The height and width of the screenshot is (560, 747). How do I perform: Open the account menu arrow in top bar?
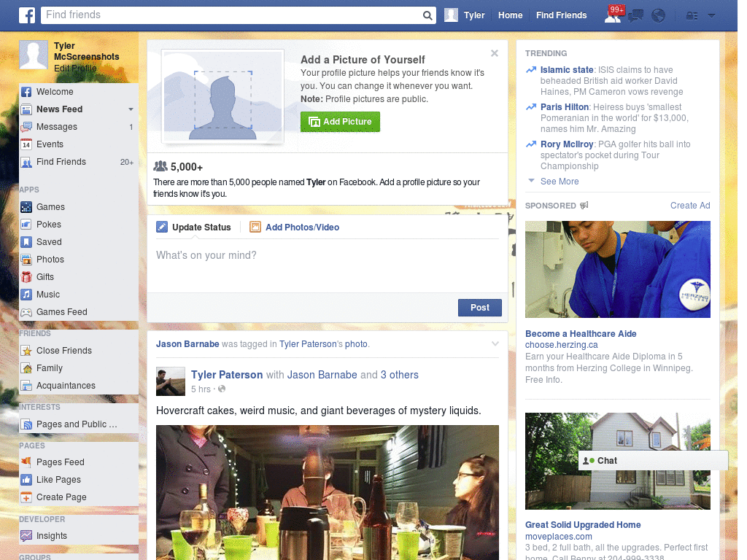click(x=711, y=16)
